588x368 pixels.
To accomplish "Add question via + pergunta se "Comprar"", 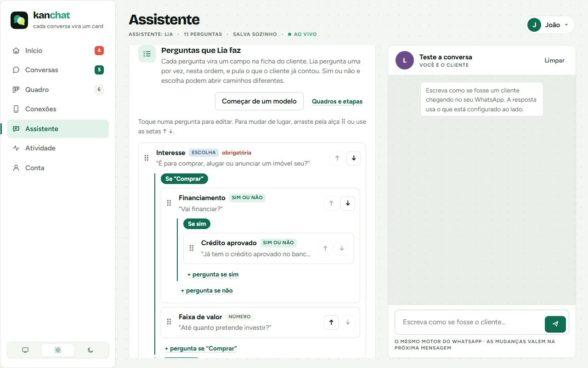I will tap(201, 349).
